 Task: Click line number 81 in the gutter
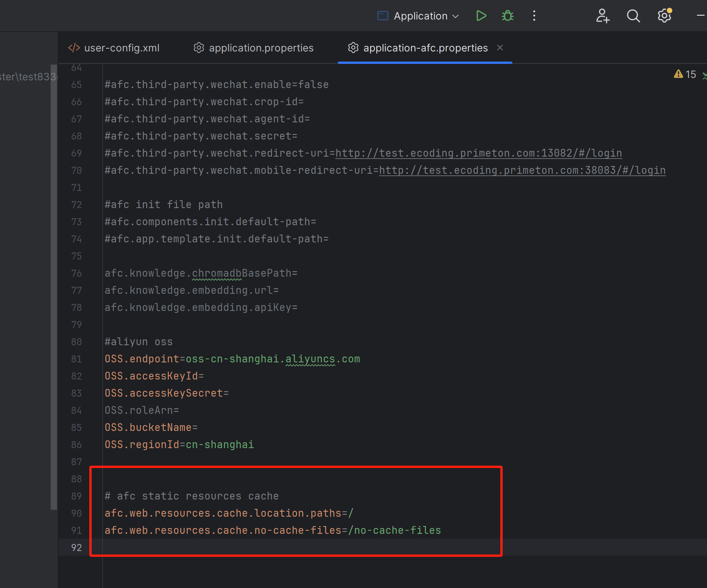pyautogui.click(x=76, y=359)
